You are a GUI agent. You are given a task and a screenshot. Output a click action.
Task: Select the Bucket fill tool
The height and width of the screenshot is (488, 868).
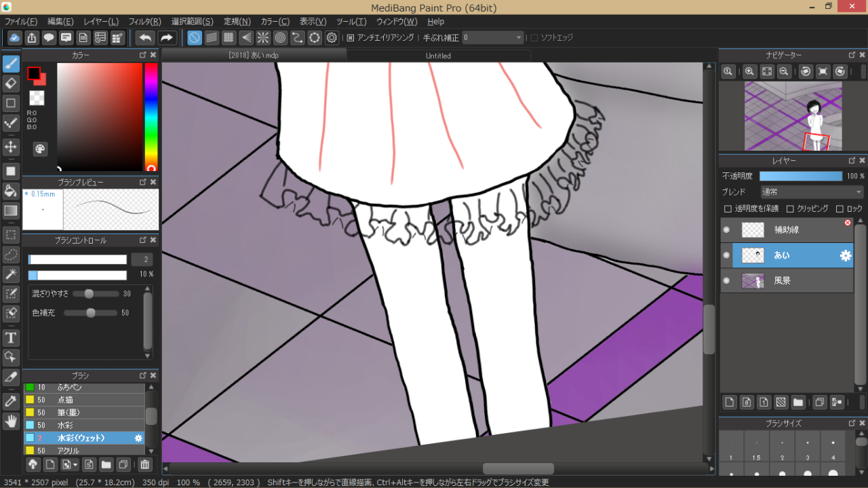[x=11, y=190]
